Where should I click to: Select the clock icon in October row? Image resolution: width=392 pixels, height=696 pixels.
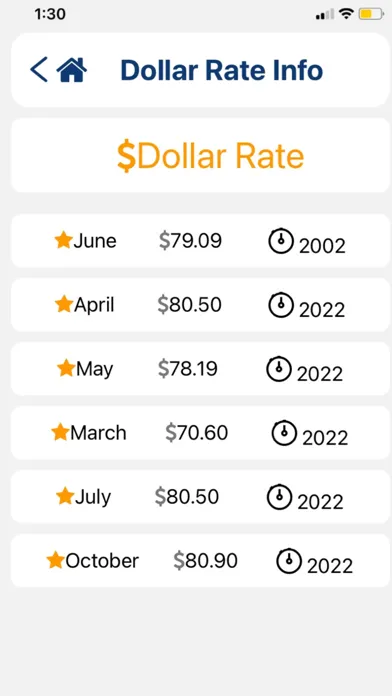289,561
